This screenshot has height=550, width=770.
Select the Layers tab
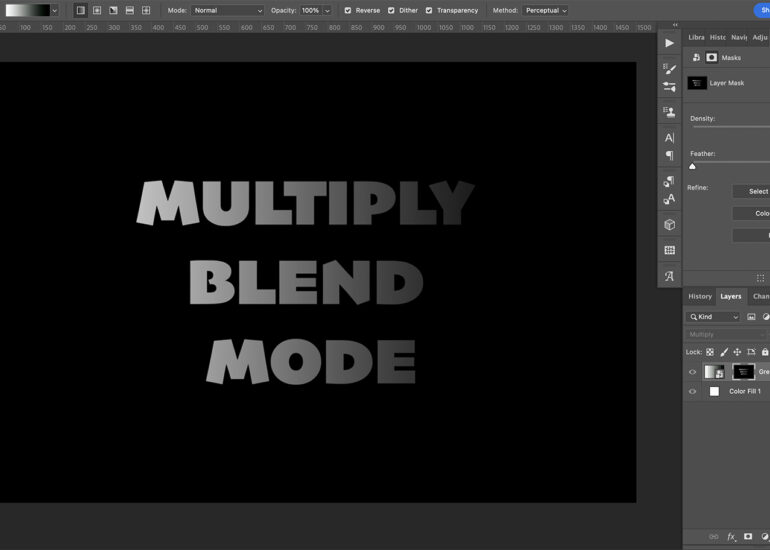click(x=731, y=297)
